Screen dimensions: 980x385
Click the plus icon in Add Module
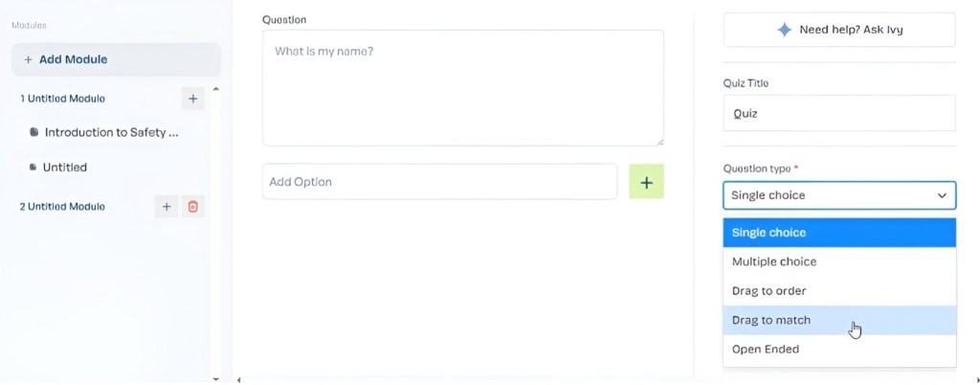[x=28, y=59]
